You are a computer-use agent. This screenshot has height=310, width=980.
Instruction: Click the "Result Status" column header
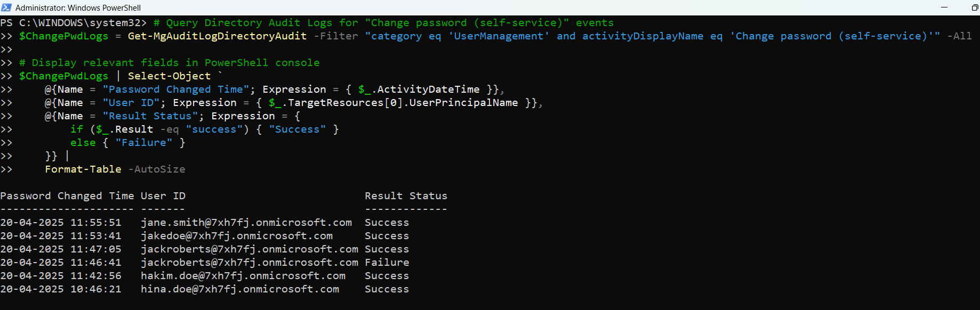coord(406,196)
